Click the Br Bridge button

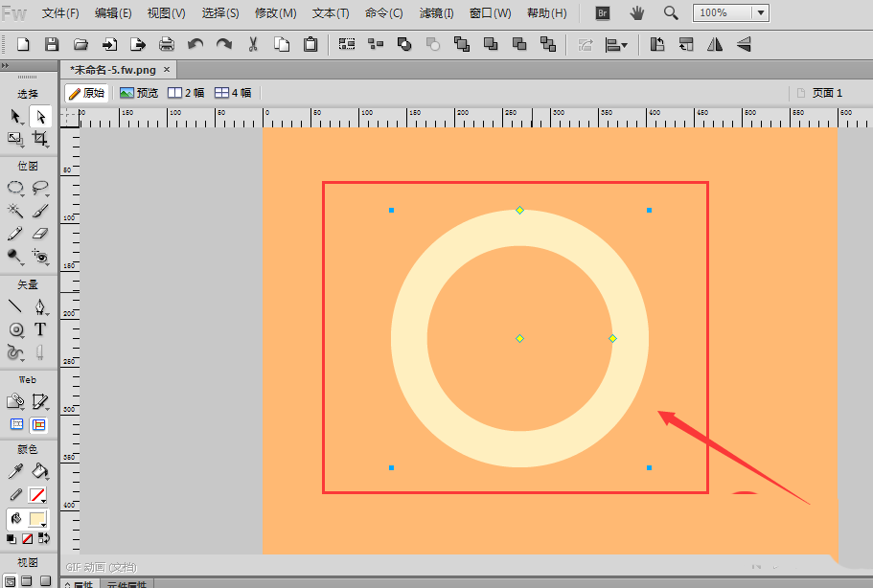602,13
